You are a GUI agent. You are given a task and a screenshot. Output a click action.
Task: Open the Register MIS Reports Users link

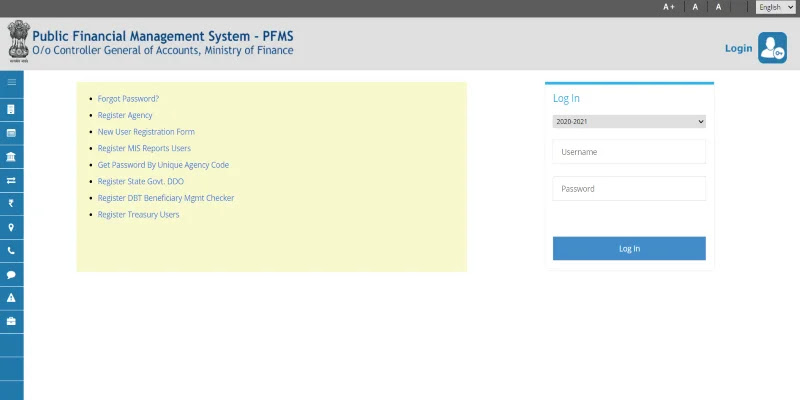pyautogui.click(x=144, y=148)
